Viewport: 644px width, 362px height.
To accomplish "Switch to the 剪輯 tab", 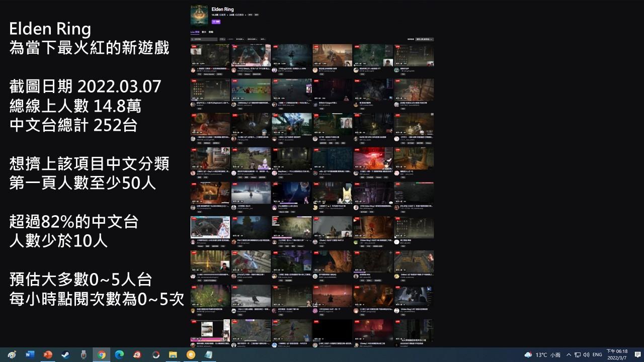I will click(211, 32).
